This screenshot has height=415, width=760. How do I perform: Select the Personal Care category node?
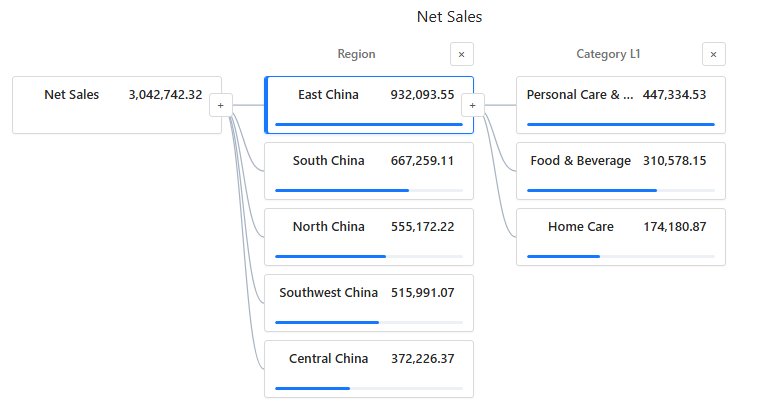click(x=621, y=105)
